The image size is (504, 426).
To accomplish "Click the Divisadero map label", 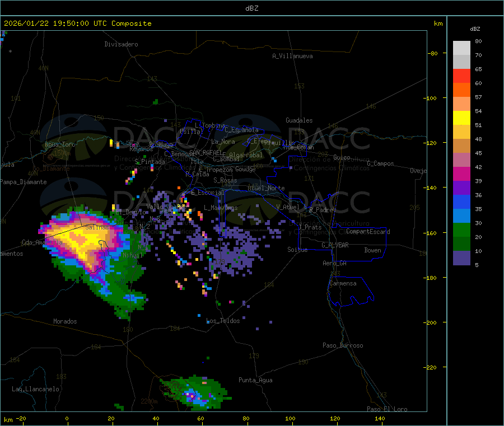I will [x=121, y=44].
